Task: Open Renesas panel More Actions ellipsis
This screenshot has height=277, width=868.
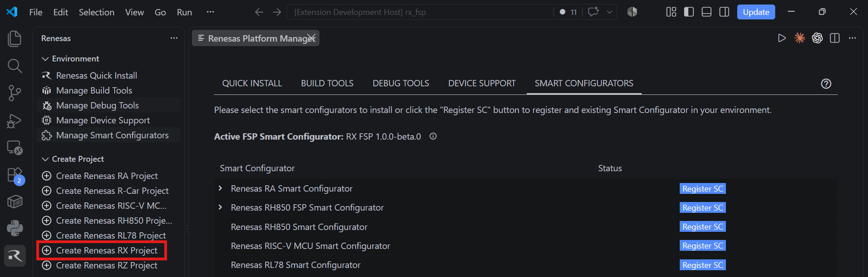Action: point(174,38)
